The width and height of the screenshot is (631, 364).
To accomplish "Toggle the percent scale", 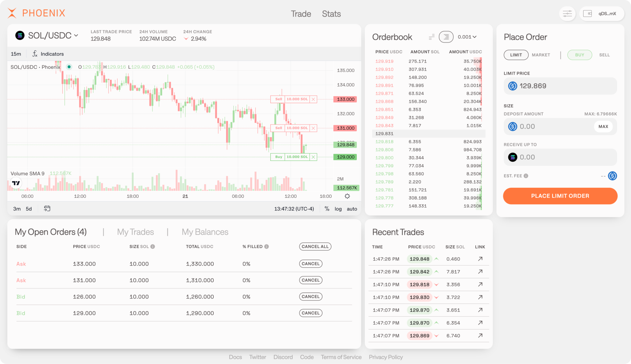I will point(327,209).
